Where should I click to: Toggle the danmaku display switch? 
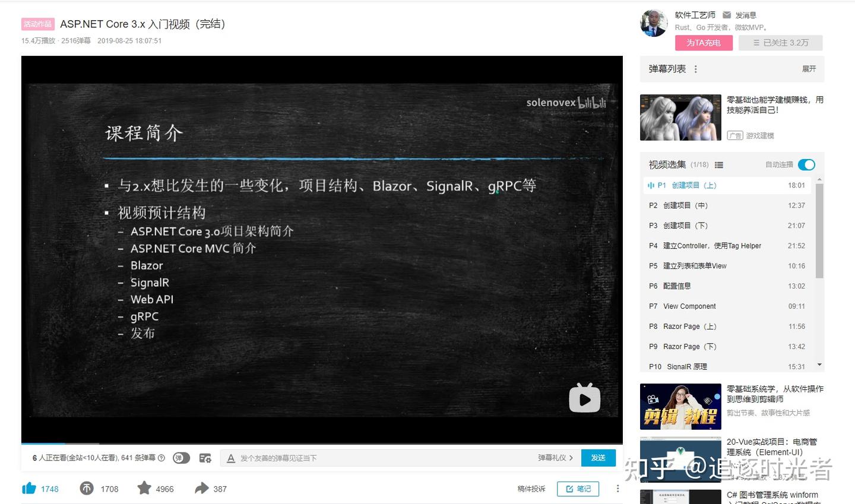coord(181,458)
